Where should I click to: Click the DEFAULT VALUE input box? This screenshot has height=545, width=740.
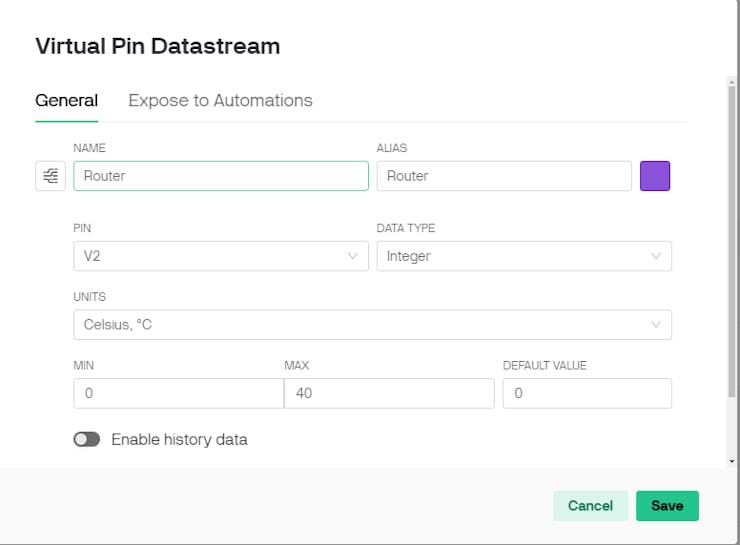[586, 394]
